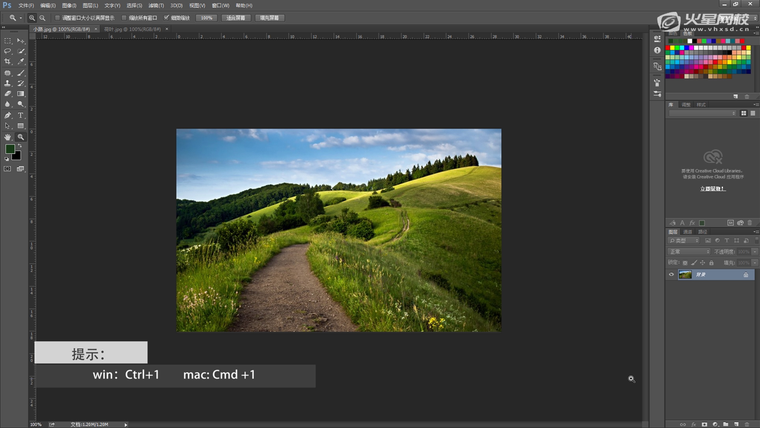The image size is (760, 428).
Task: Hide the 背景 layer with eye icon
Action: pos(672,275)
